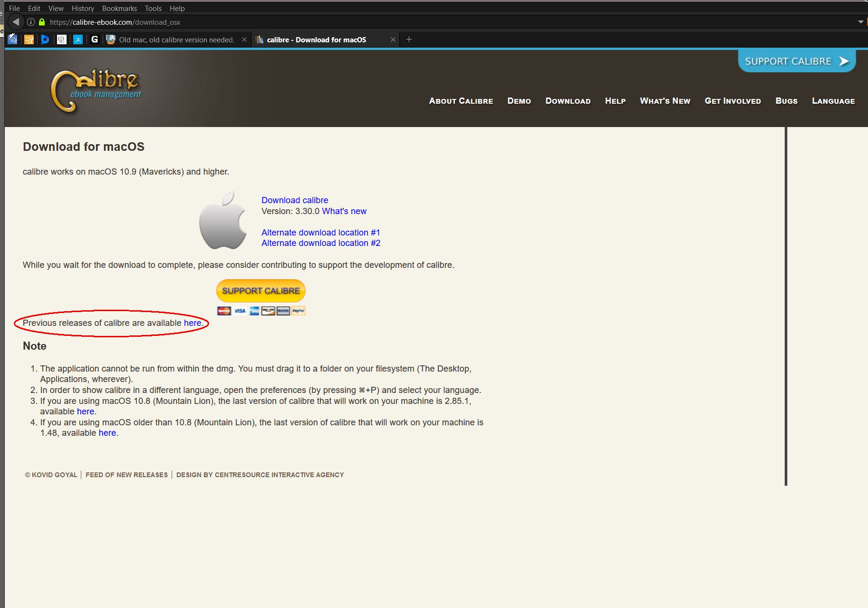
Task: Open the Demo page from site navigation
Action: pyautogui.click(x=519, y=101)
